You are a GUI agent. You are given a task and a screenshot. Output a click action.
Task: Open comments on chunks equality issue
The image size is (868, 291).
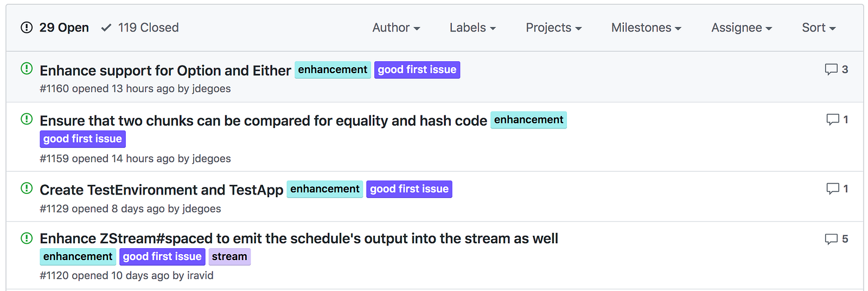pyautogui.click(x=837, y=119)
